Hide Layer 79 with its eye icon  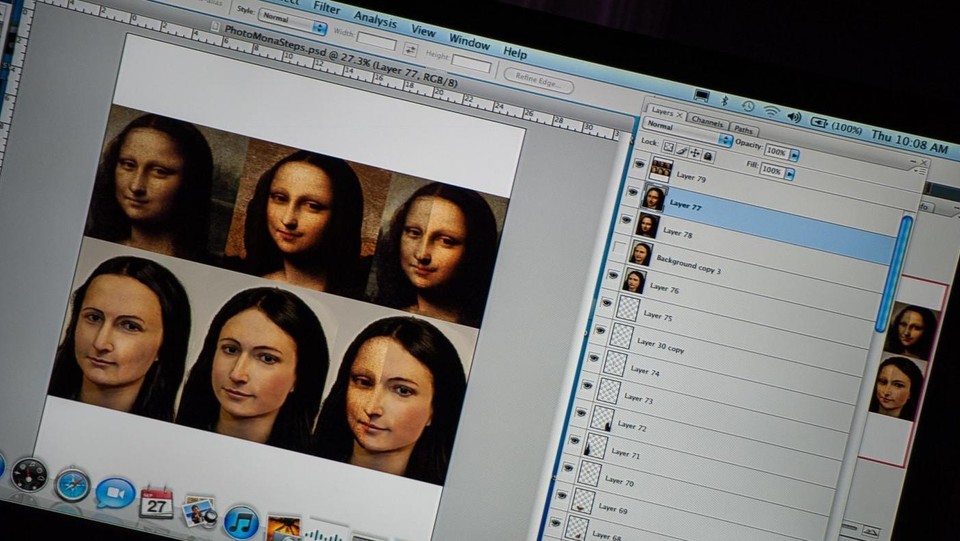(x=639, y=164)
